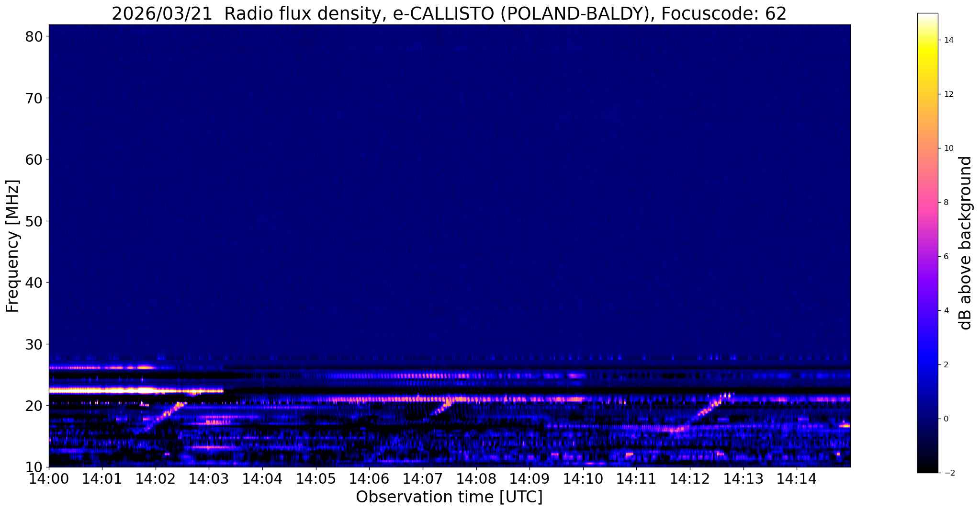The width and height of the screenshot is (980, 511).
Task: Select the 12 dB colorbar tick label
Action: pyautogui.click(x=949, y=94)
